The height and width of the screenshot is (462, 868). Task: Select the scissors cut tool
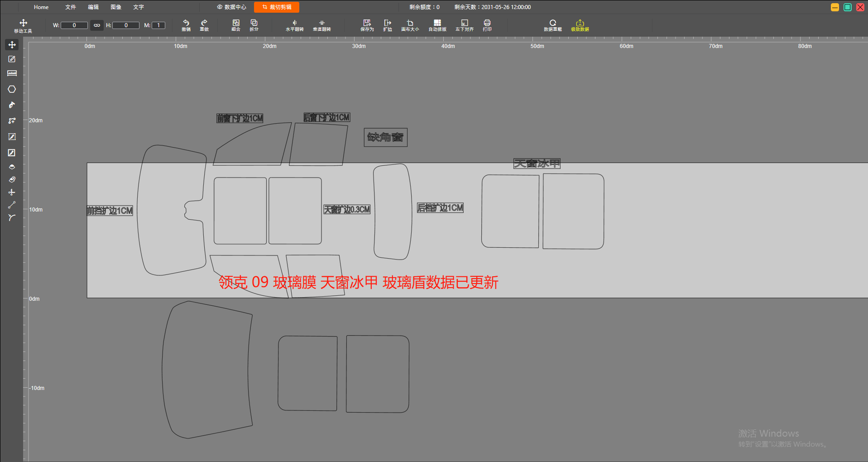[x=12, y=192]
